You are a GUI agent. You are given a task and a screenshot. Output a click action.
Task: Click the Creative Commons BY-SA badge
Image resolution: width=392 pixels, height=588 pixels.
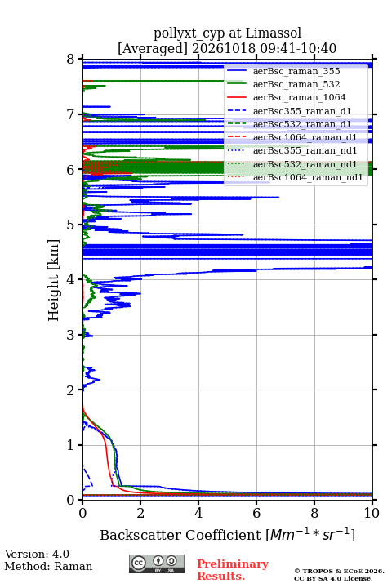pyautogui.click(x=157, y=563)
